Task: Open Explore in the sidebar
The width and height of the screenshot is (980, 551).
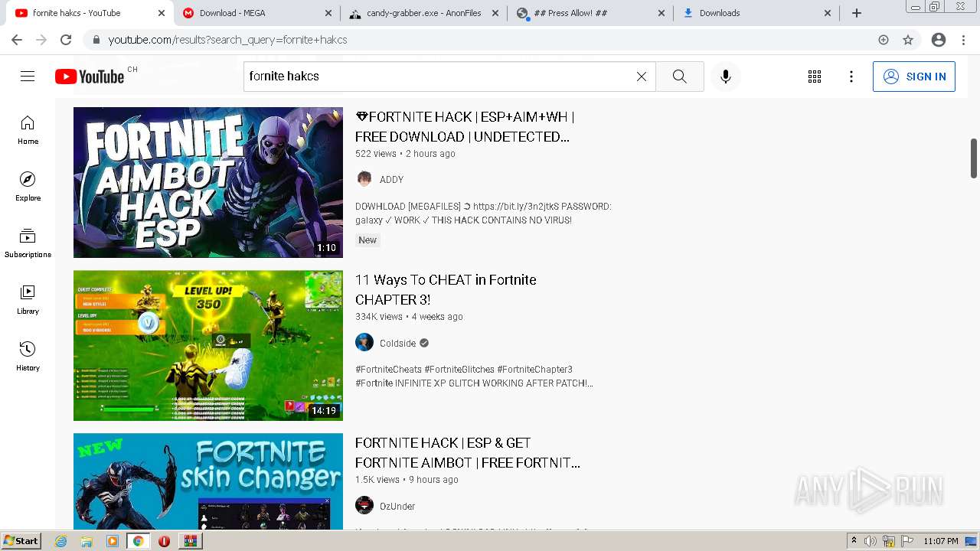Action: click(28, 187)
